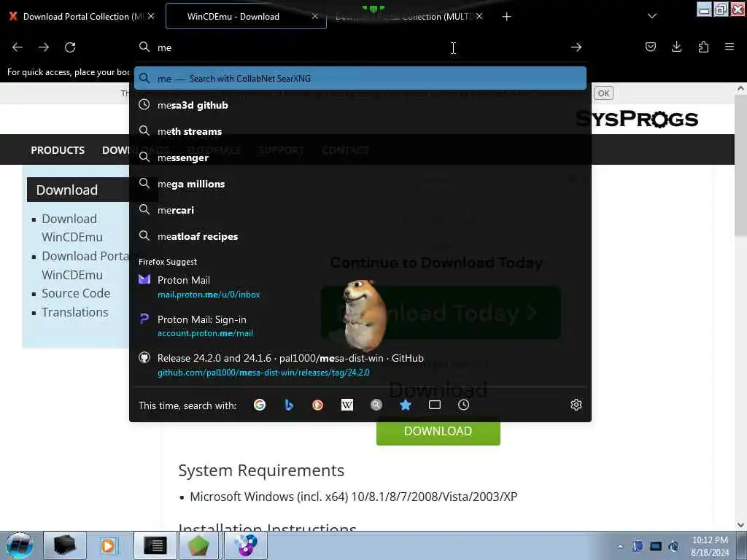Screen dimensions: 747x560
Task: Open the colorful discs taskbar icon
Action: tap(246, 545)
